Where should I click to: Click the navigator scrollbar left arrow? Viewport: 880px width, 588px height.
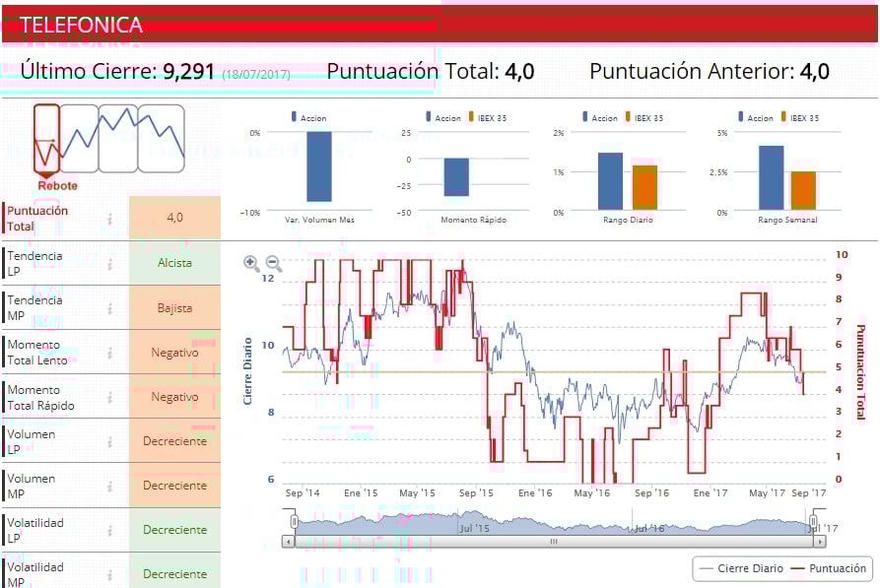[288, 542]
